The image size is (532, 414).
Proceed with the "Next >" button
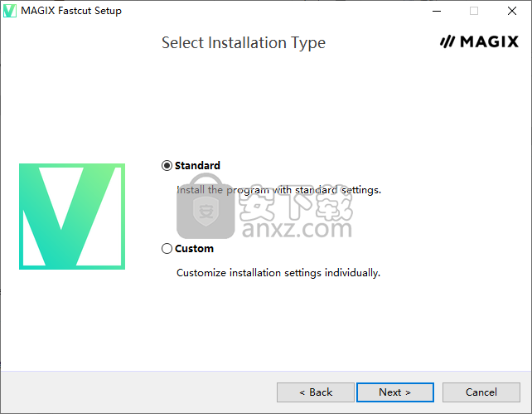click(395, 392)
